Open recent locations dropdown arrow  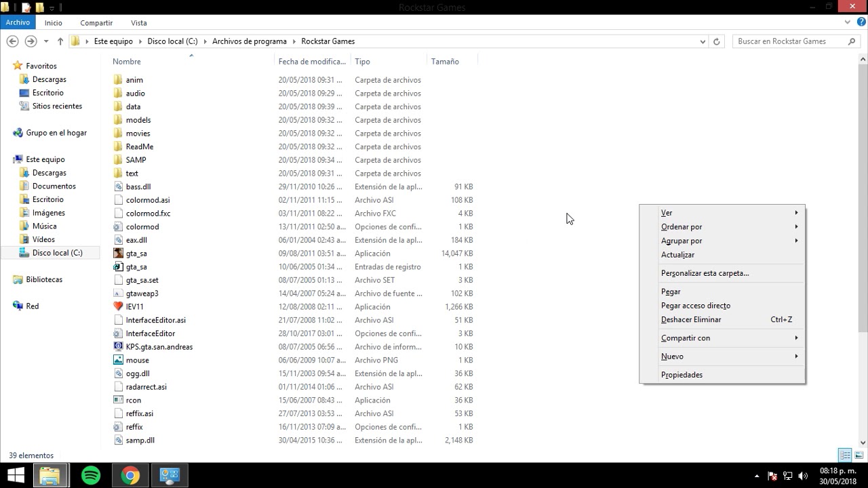46,41
